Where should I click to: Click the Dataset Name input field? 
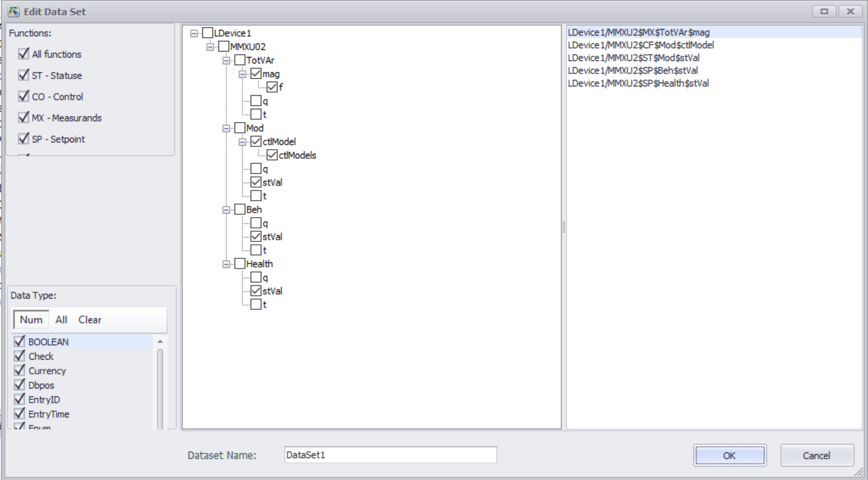(x=390, y=455)
